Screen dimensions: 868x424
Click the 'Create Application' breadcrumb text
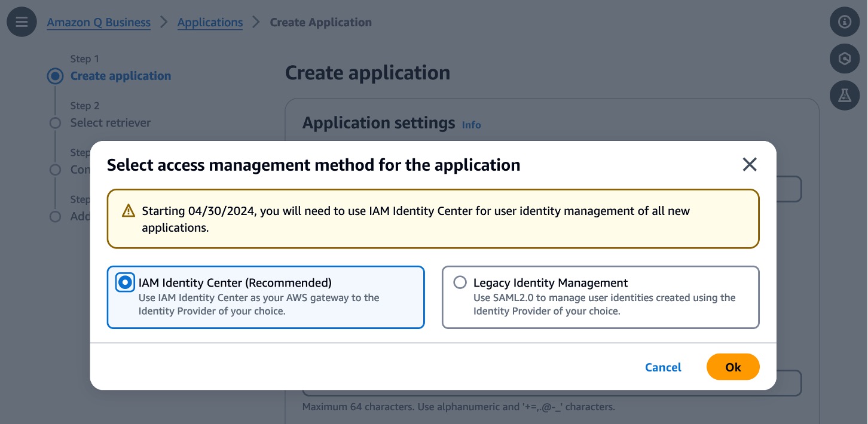pyautogui.click(x=321, y=23)
